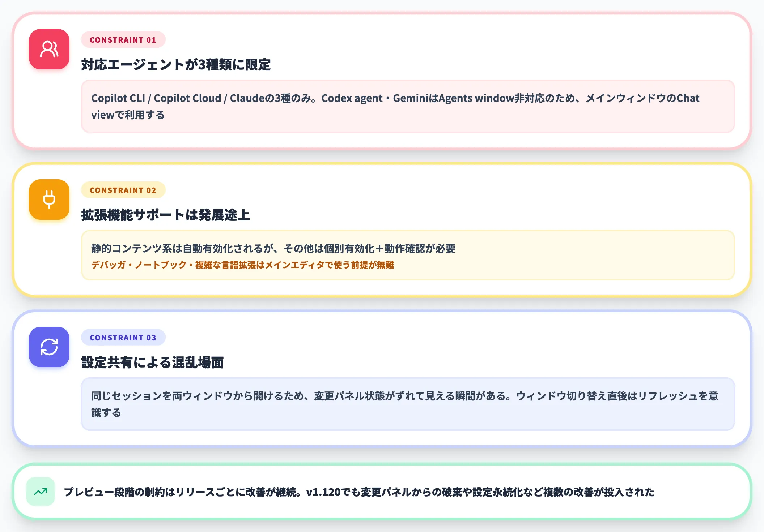Click the purple refresh icon for Constraint 03
The height and width of the screenshot is (532, 764).
(49, 347)
